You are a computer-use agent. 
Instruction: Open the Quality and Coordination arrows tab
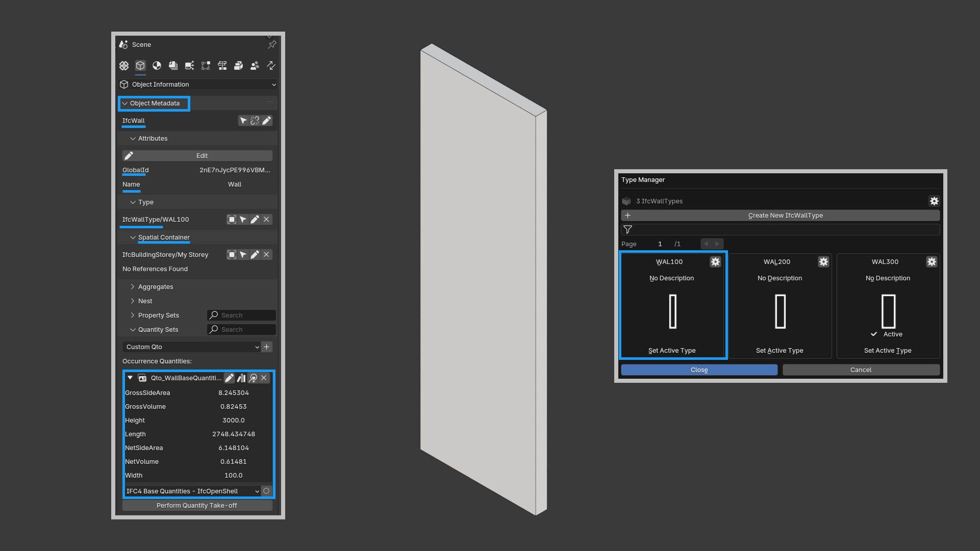point(271,66)
